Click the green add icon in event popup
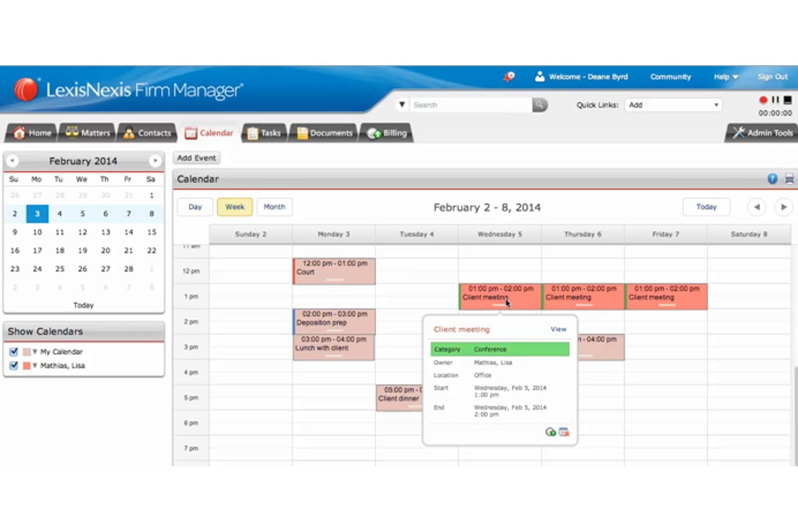 click(x=551, y=432)
